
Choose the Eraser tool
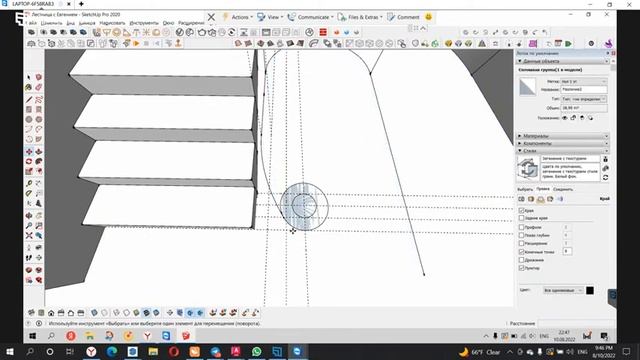pos(38,87)
